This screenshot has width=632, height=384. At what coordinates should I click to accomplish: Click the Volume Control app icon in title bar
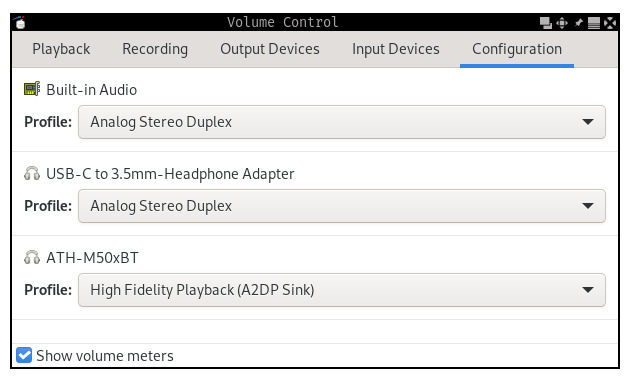click(x=20, y=23)
